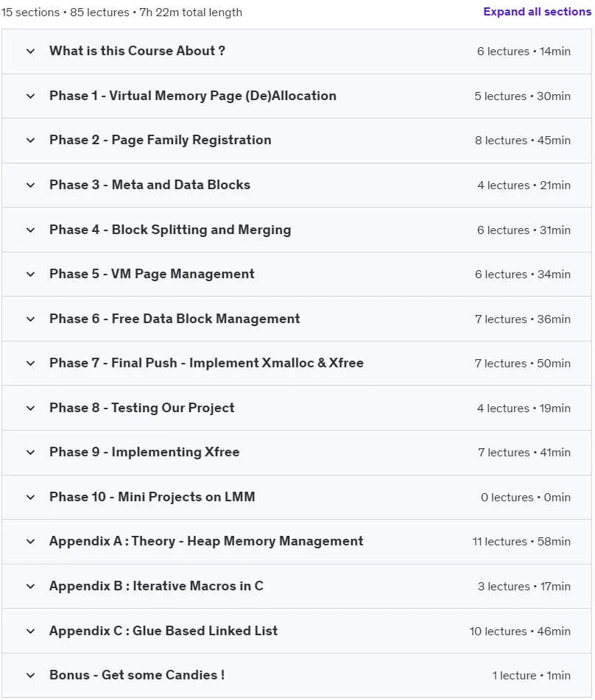Select Phase 8 - Testing Our Project title
595x700 pixels.
(141, 408)
